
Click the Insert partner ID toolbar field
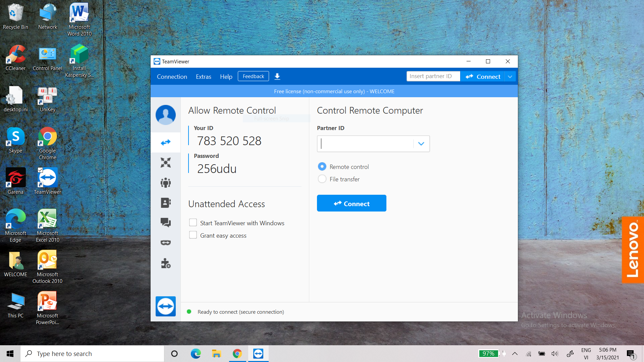pyautogui.click(x=433, y=76)
